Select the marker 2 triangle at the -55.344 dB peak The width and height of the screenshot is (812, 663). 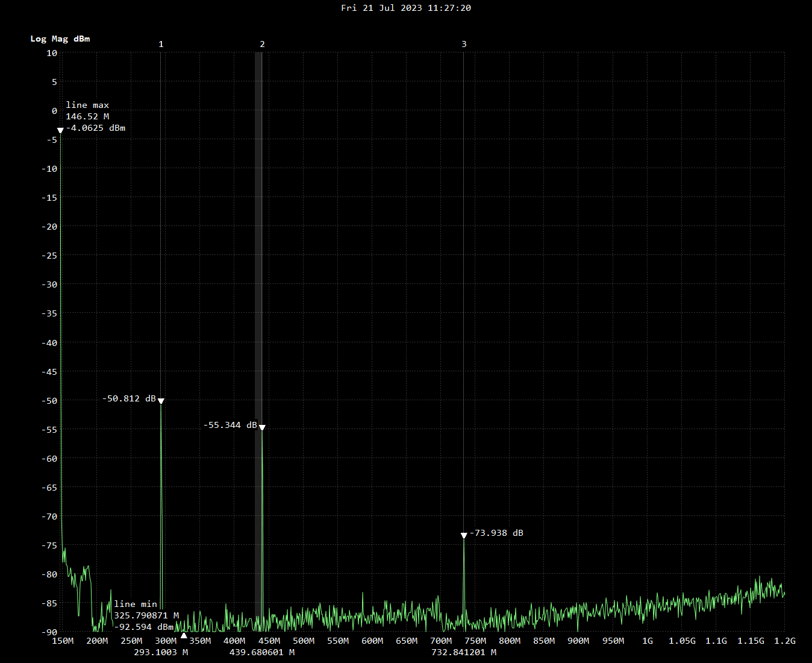(262, 427)
